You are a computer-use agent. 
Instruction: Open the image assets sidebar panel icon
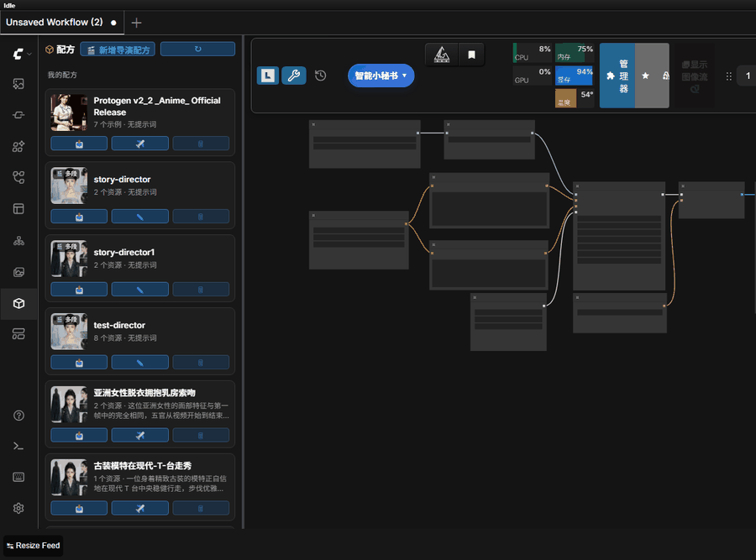pyautogui.click(x=18, y=84)
